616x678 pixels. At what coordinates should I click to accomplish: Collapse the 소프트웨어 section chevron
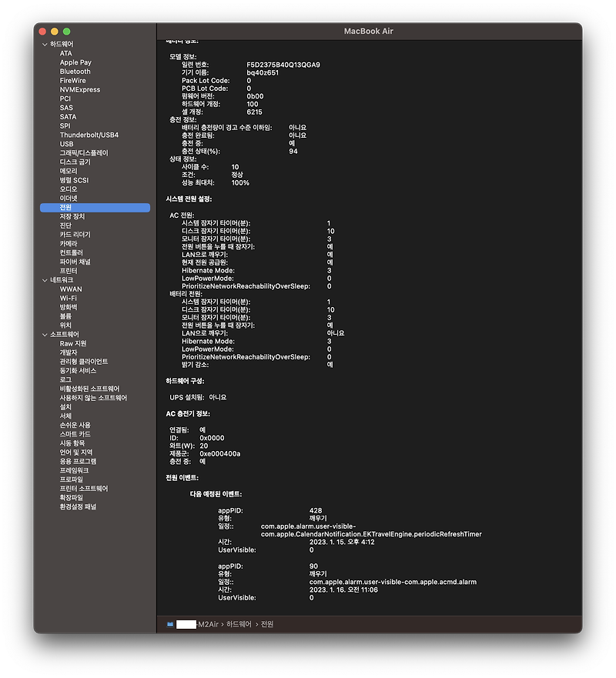(x=45, y=335)
